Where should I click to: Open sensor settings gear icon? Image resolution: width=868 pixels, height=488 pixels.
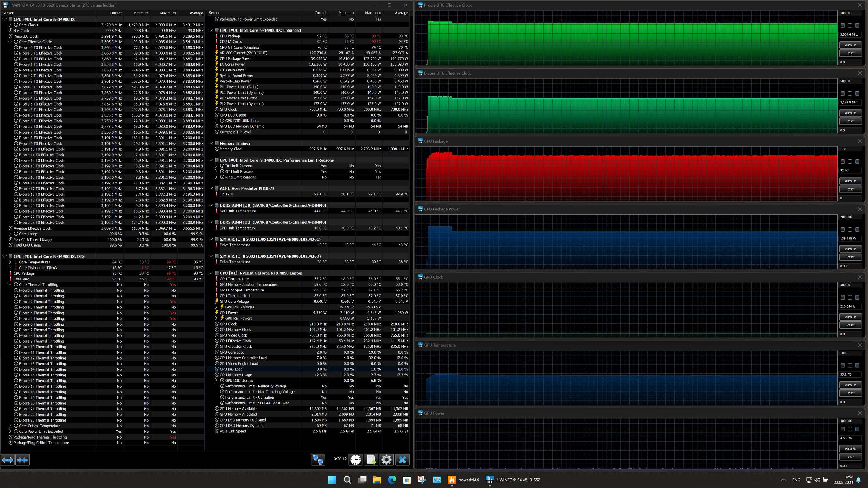387,459
